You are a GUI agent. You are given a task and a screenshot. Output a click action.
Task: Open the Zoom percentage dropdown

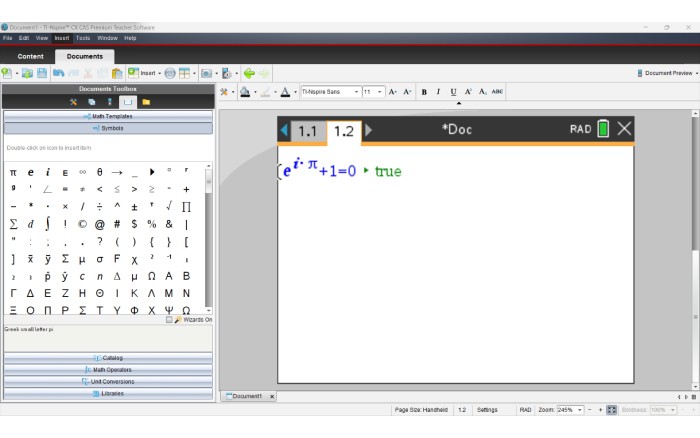coord(571,410)
